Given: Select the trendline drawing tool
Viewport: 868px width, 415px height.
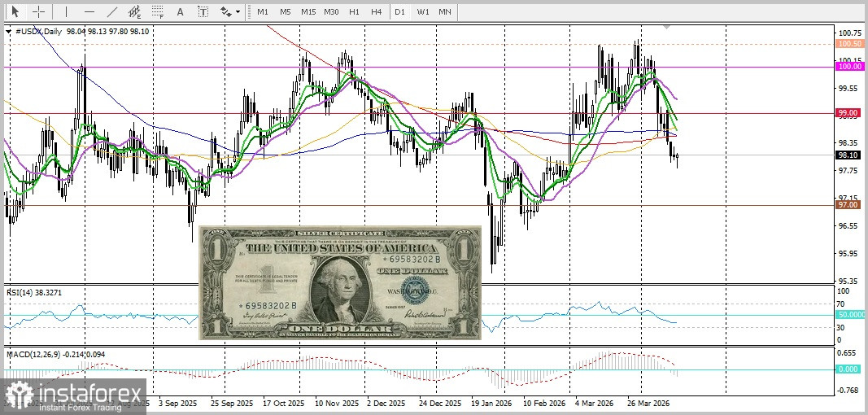Looking at the screenshot, I should pyautogui.click(x=111, y=12).
